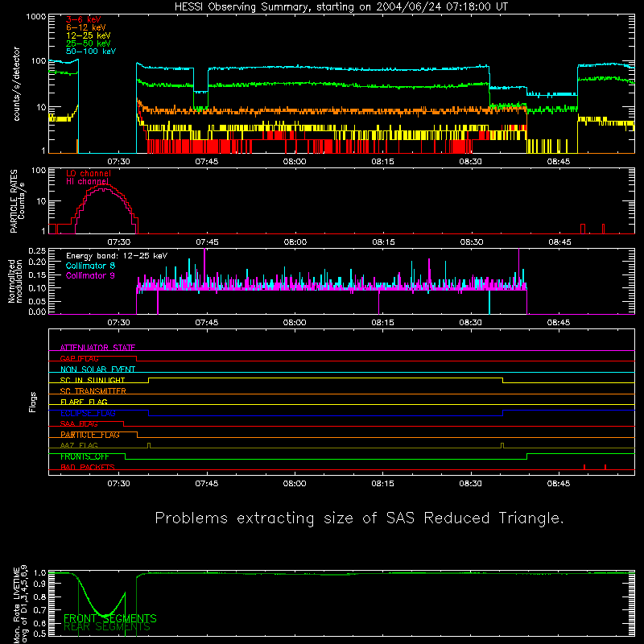Select the Collimator 8 legend entry
This screenshot has height=644, width=644.
tap(90, 266)
